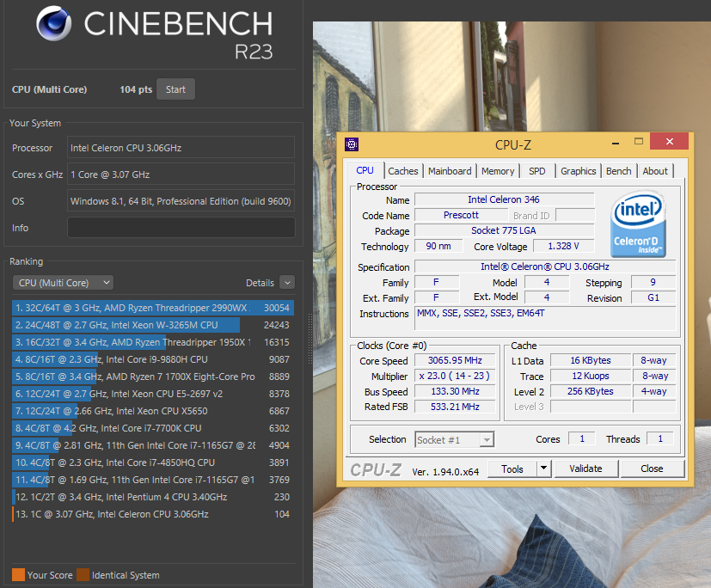Click the 133.30 MHz bus speed value
The width and height of the screenshot is (711, 588).
[455, 391]
